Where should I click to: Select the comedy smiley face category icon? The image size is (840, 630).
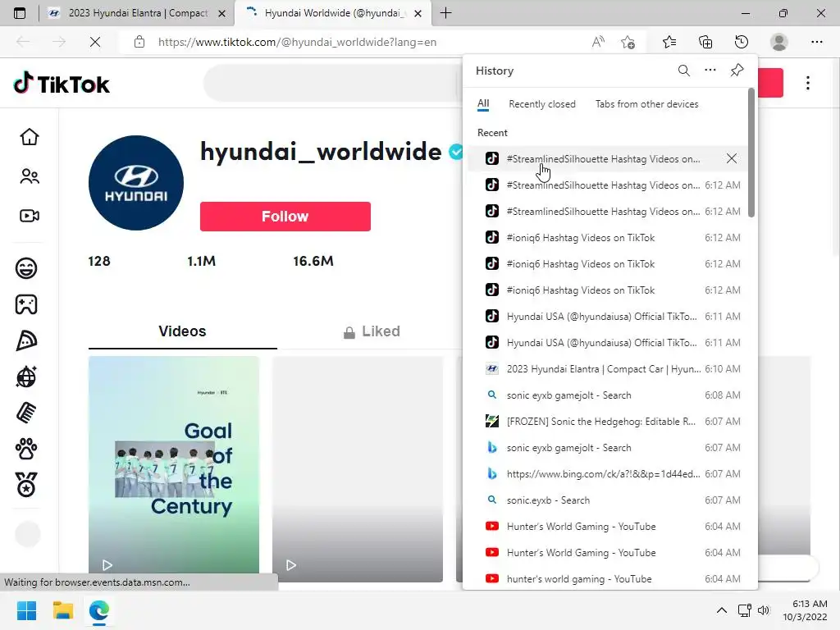(x=26, y=268)
